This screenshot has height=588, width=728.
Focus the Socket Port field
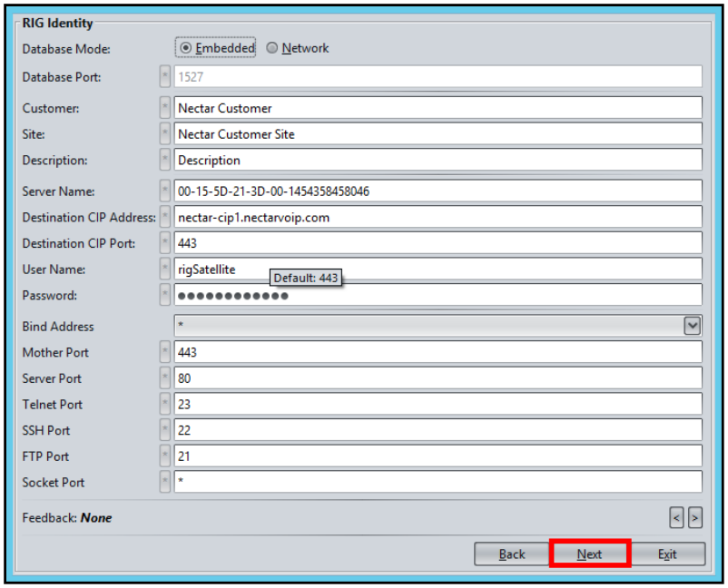coord(438,482)
